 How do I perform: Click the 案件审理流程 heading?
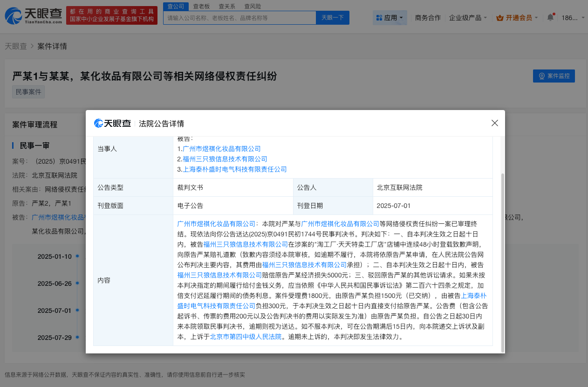point(34,124)
